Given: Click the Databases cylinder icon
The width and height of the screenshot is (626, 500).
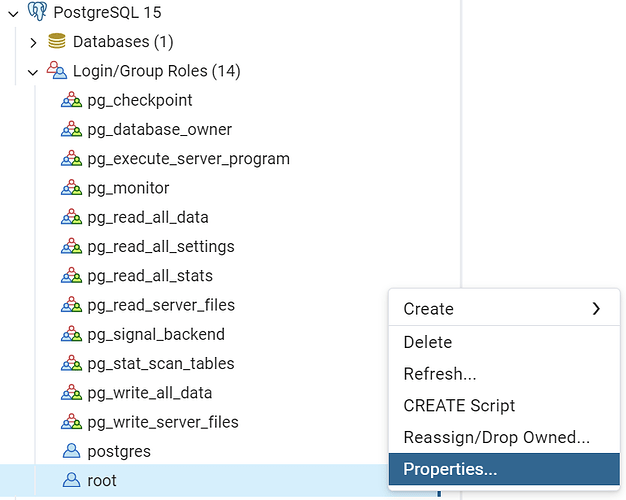Looking at the screenshot, I should click(x=57, y=41).
